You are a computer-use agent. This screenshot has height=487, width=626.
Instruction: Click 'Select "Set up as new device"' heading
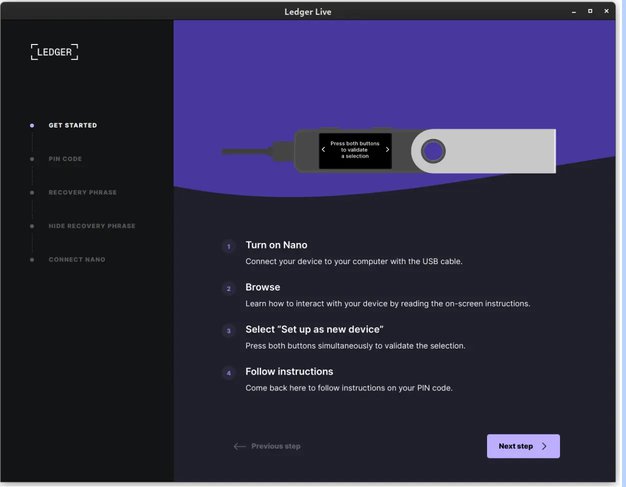314,330
